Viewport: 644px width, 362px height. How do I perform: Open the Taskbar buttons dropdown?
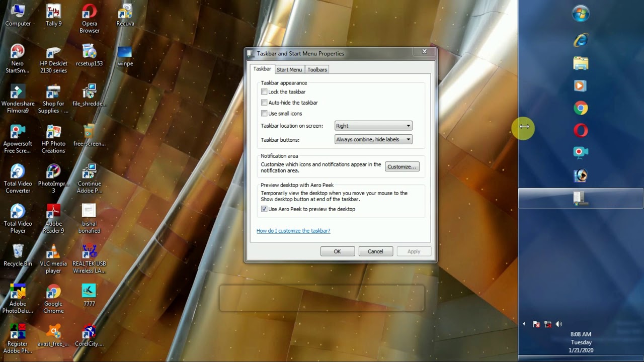pos(373,139)
